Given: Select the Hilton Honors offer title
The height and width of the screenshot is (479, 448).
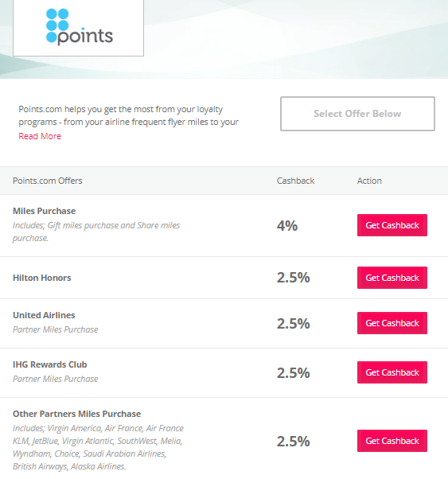Looking at the screenshot, I should 42,278.
